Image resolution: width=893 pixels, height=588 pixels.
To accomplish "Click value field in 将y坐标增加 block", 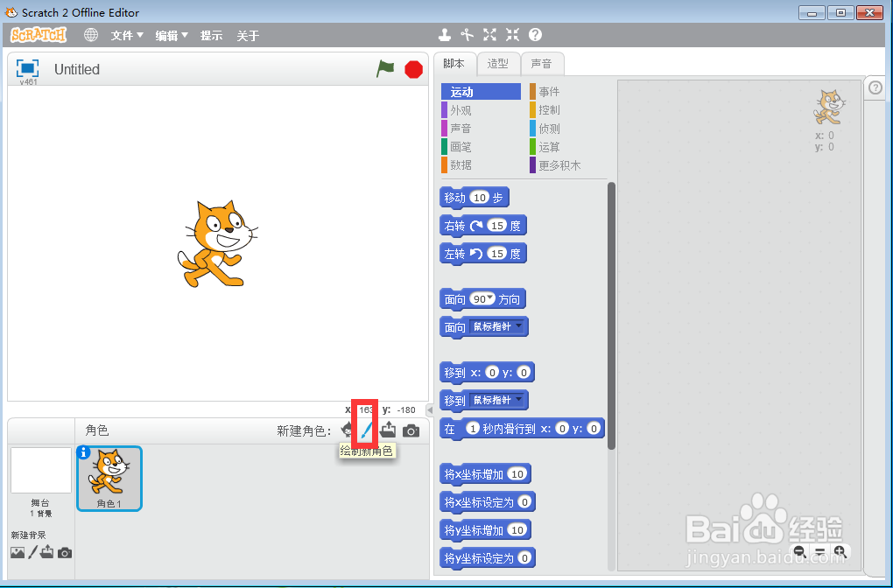I will (517, 529).
